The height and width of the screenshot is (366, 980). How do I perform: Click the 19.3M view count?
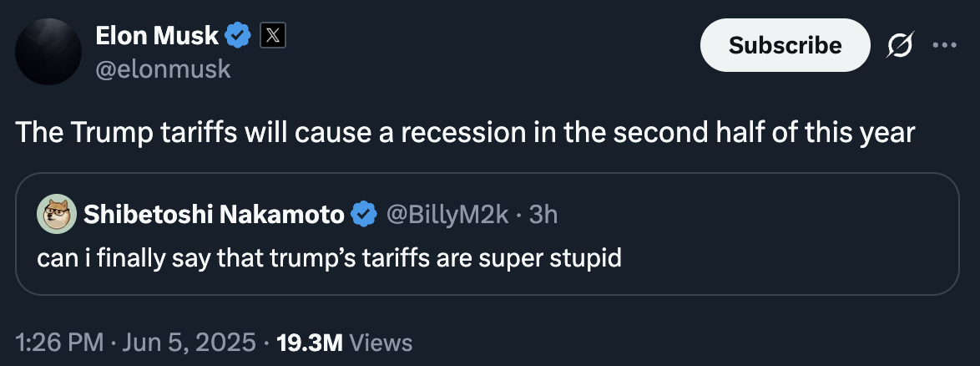point(308,342)
